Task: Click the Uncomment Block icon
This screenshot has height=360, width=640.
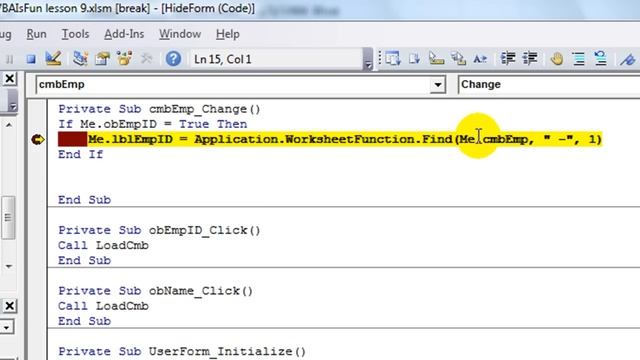Action: (601, 59)
